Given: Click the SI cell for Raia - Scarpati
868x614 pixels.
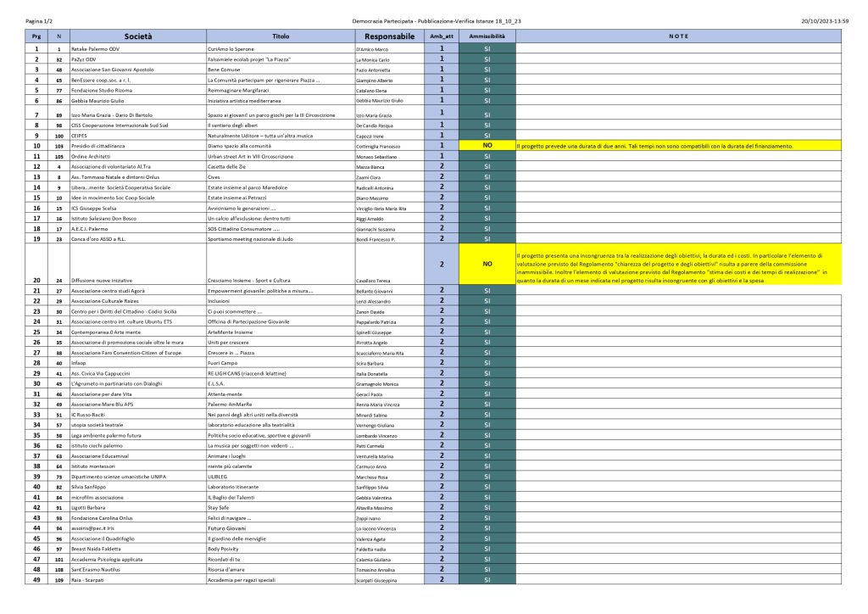Looking at the screenshot, I should (487, 580).
